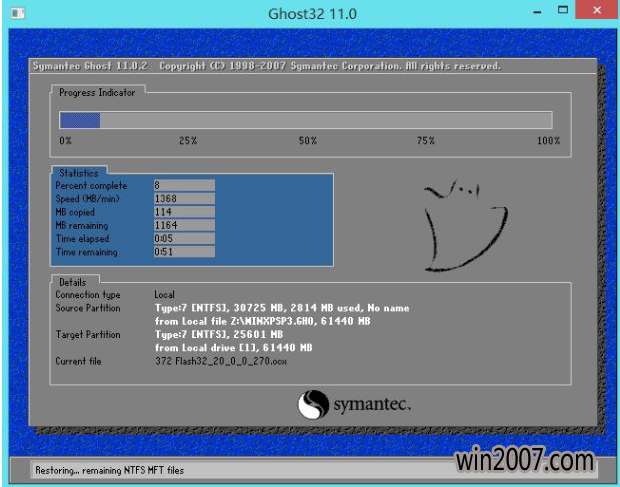The width and height of the screenshot is (620, 487).
Task: Click the Ghost32 window system icon
Action: pyautogui.click(x=17, y=13)
